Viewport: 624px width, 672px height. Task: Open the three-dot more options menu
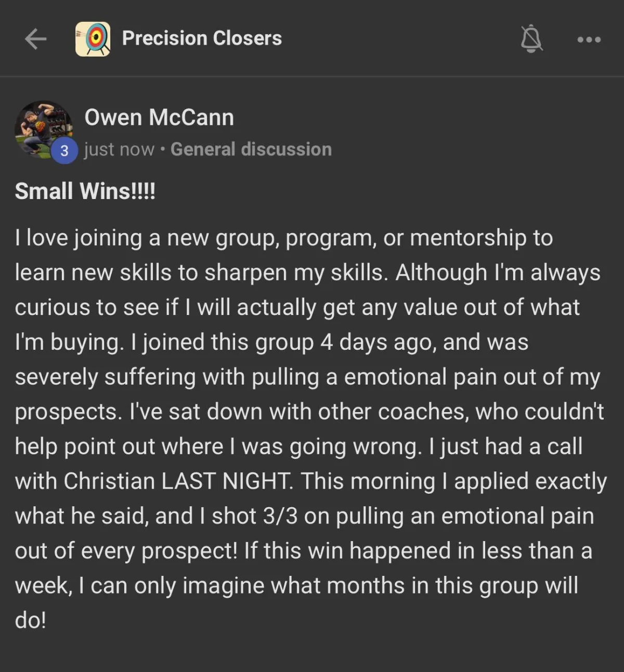[x=589, y=39]
